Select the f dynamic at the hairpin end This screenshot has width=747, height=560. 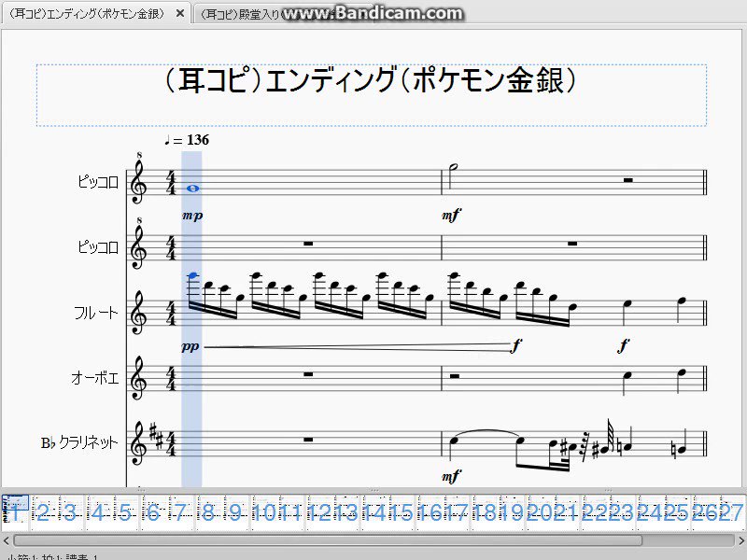[x=516, y=345]
